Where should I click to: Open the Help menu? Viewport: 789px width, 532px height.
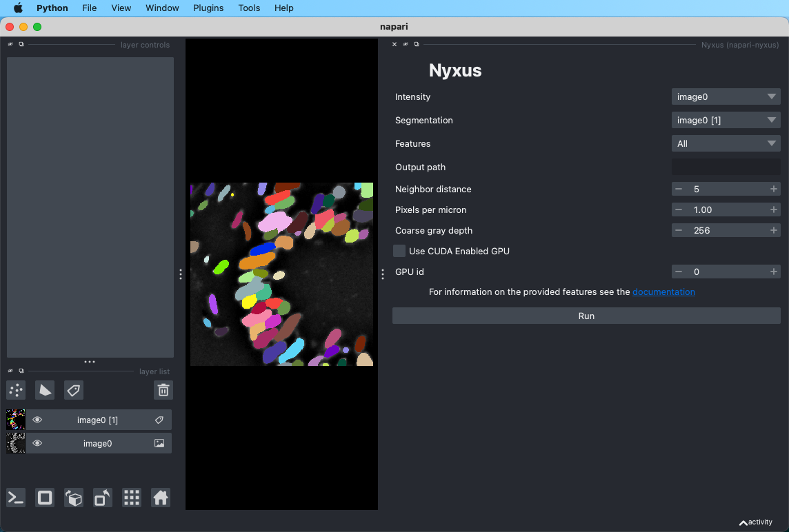(283, 8)
